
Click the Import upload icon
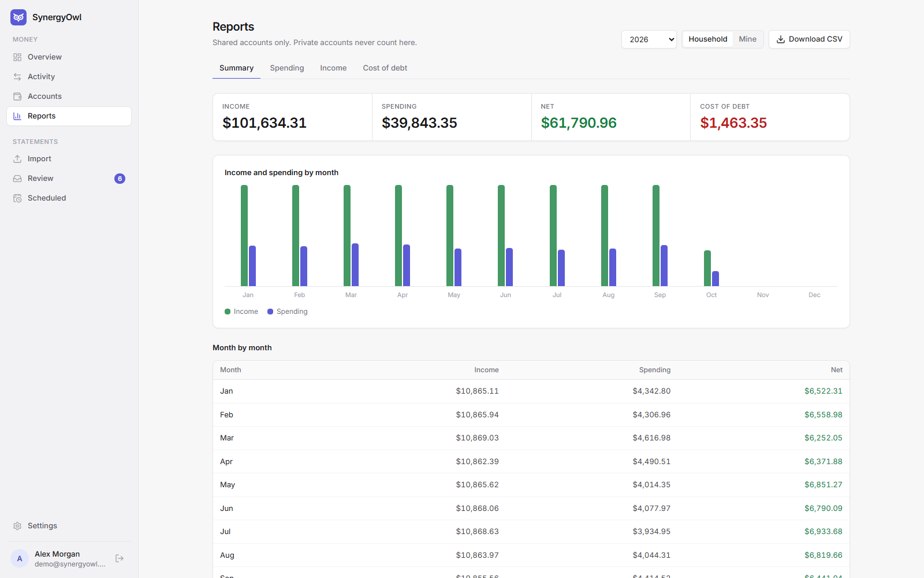[17, 159]
